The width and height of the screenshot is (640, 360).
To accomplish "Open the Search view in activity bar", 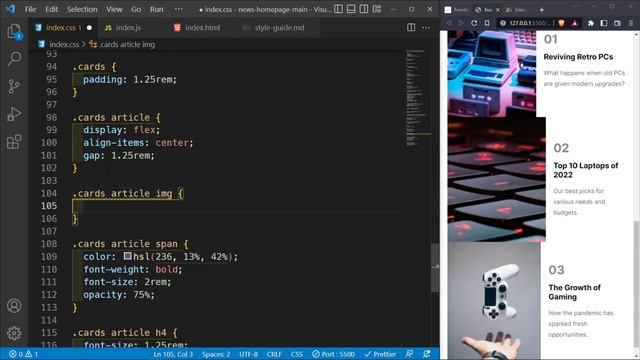I will [14, 58].
